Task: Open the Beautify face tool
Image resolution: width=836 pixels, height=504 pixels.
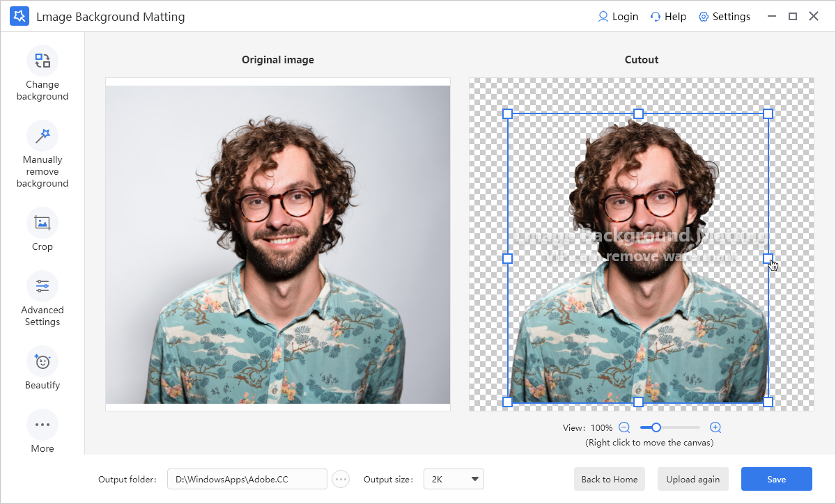Action: point(42,361)
